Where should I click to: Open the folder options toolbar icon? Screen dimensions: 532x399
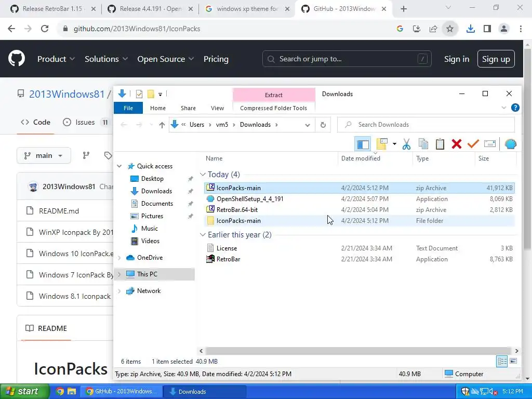pyautogui.click(x=382, y=144)
